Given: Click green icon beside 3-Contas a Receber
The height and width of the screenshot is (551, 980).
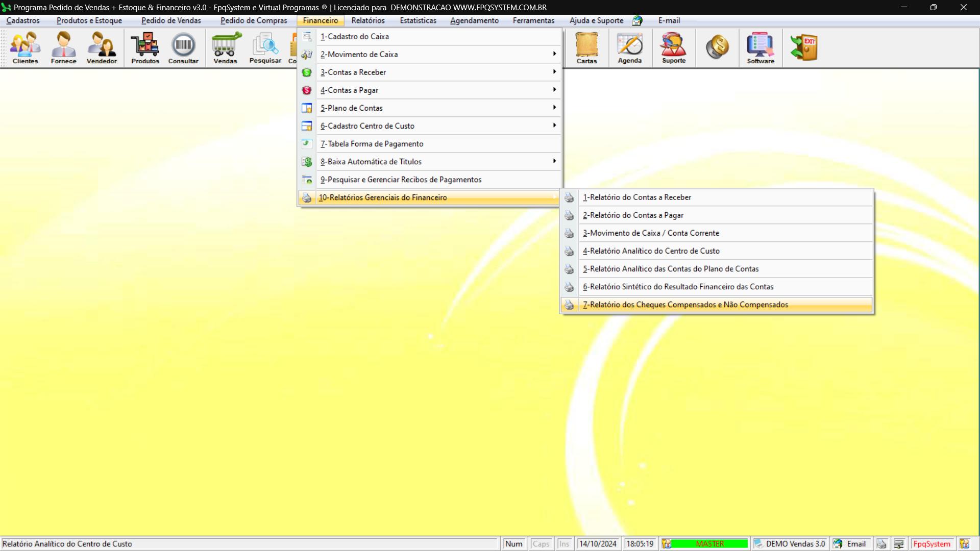Looking at the screenshot, I should click(306, 72).
